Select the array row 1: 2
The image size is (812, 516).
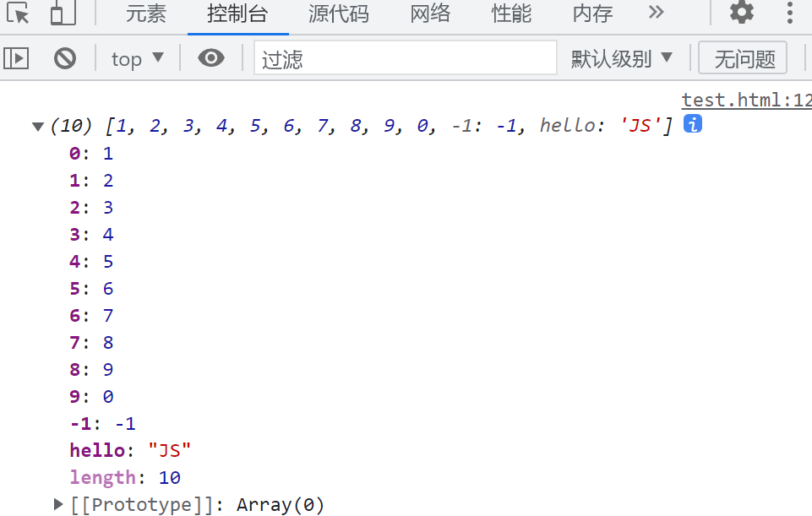pos(91,180)
